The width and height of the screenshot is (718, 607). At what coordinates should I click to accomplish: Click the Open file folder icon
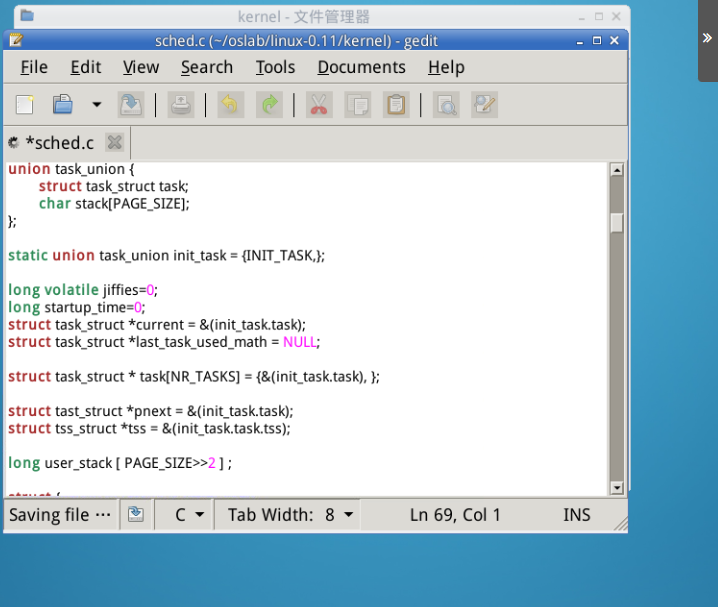(63, 105)
